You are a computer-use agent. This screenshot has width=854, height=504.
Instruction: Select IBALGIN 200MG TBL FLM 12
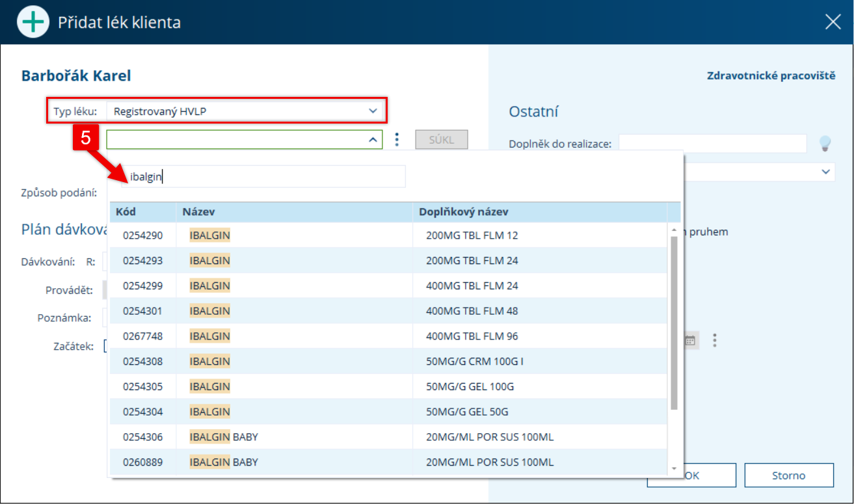coord(388,235)
